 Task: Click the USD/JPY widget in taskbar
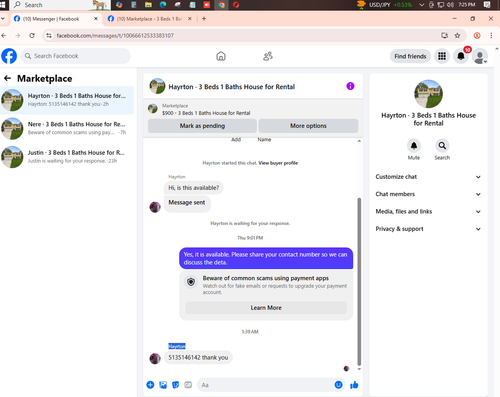point(384,5)
